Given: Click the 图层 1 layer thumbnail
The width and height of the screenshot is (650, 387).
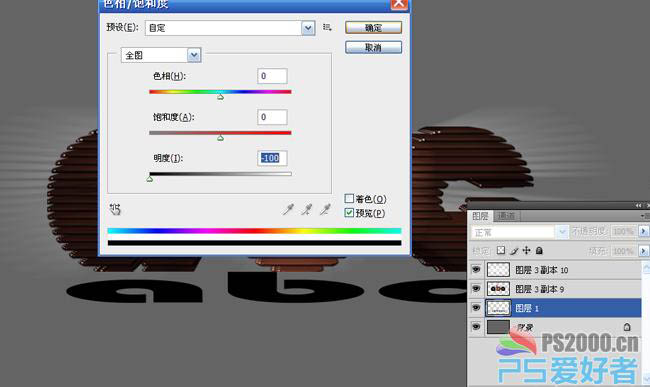Looking at the screenshot, I should click(x=498, y=308).
